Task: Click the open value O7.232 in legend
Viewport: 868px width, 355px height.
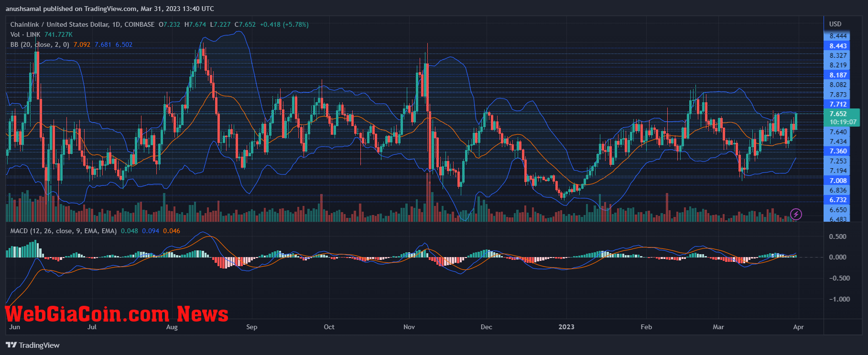Action: [169, 24]
